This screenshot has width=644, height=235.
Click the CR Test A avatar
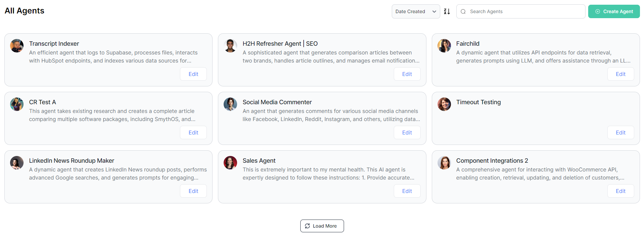coord(17,104)
